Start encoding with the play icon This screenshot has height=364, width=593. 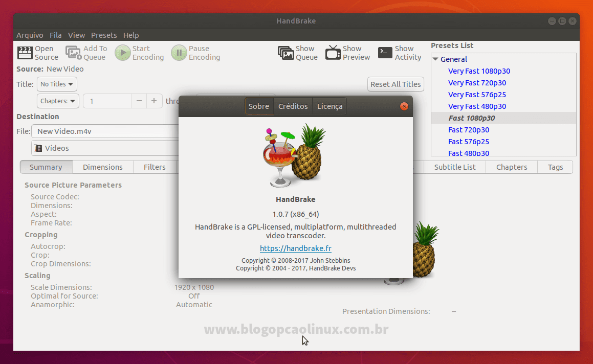(x=122, y=53)
